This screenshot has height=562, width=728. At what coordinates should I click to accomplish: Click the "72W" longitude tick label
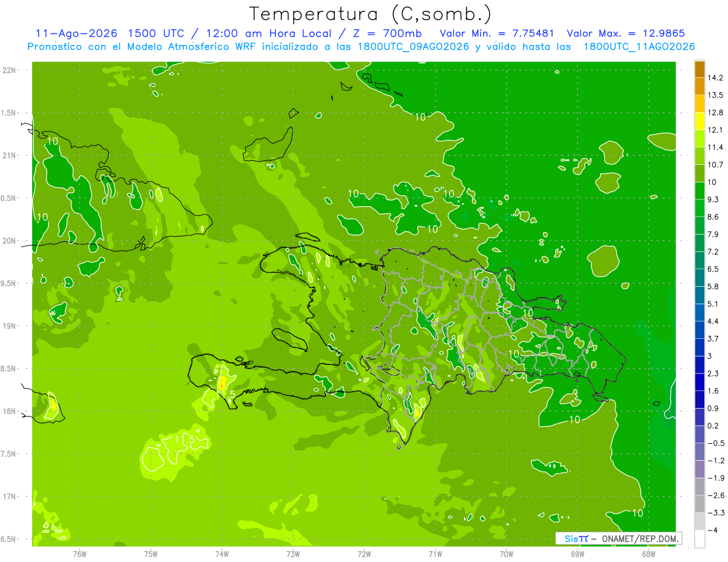pyautogui.click(x=364, y=554)
